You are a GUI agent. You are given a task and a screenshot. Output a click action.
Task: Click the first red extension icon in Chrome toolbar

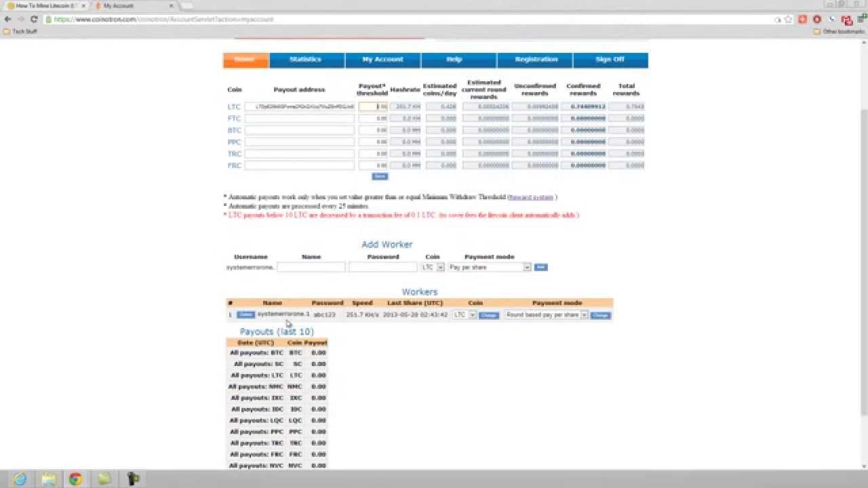click(x=802, y=20)
